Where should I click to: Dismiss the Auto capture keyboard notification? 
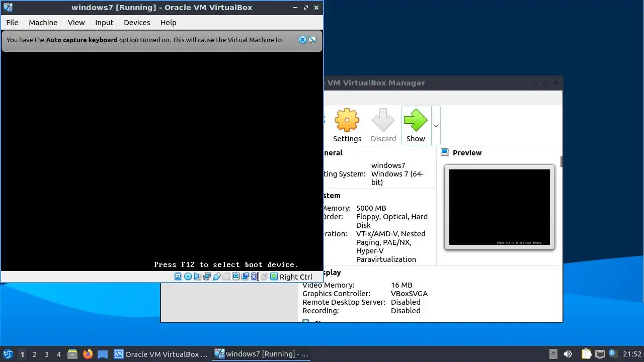(302, 40)
